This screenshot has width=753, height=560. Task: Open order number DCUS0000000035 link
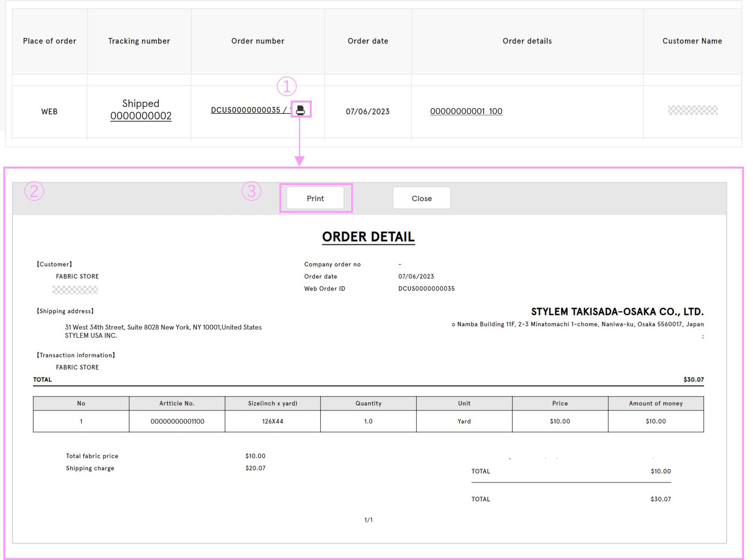[x=246, y=110]
